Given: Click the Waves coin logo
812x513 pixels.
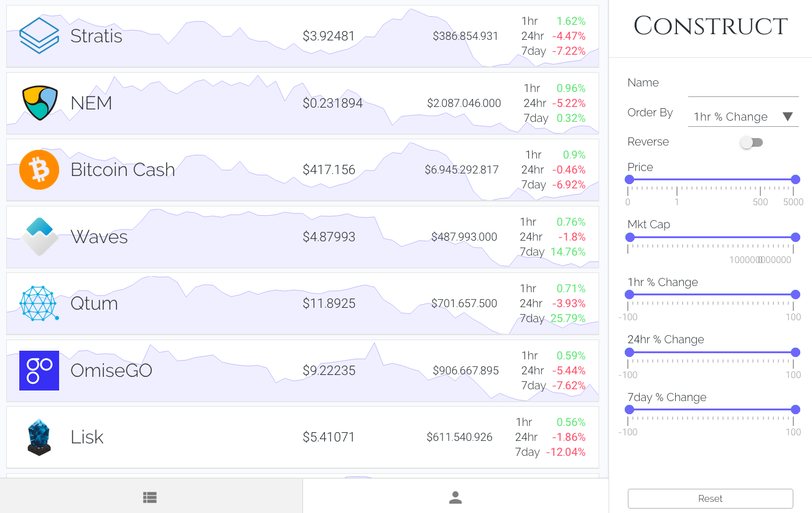Looking at the screenshot, I should pos(39,237).
